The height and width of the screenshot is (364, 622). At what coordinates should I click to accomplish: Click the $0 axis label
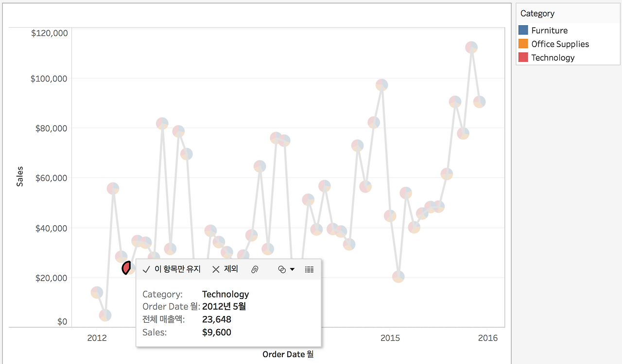pos(62,322)
